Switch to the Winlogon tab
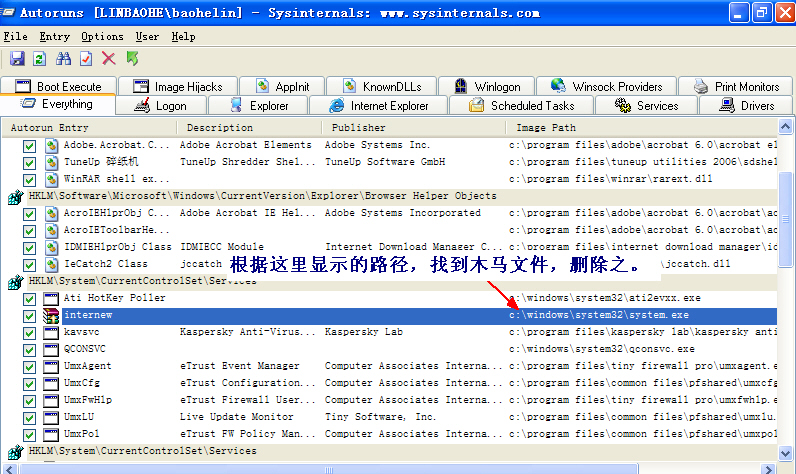 pos(486,86)
